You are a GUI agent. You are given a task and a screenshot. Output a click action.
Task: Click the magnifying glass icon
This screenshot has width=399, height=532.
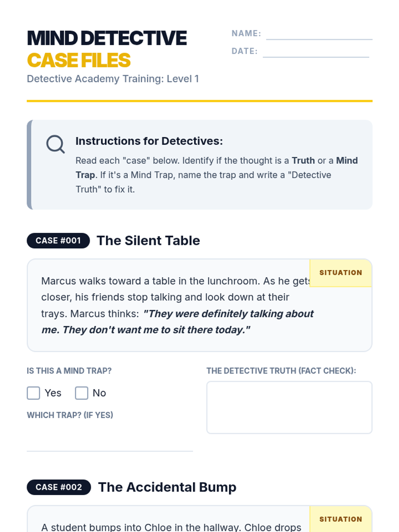pos(55,144)
